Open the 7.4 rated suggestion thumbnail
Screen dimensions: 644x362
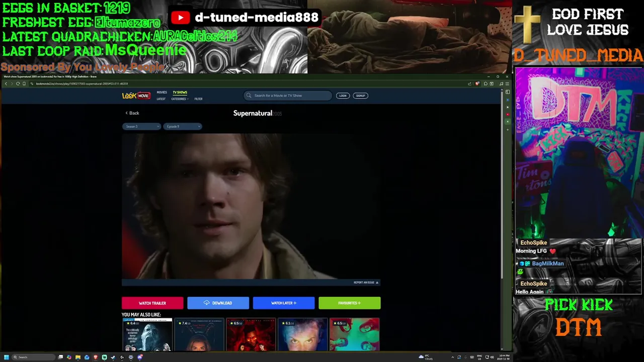pos(199,334)
